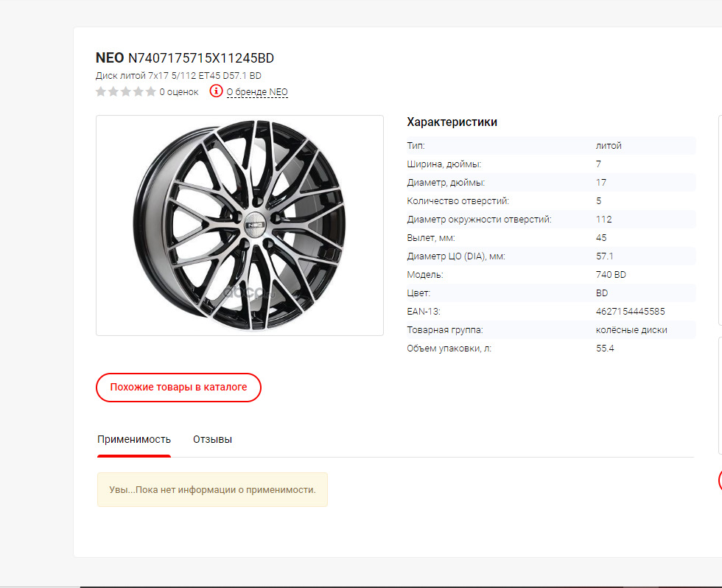Click the 'EAN-13:' label
The width and height of the screenshot is (722, 588).
point(424,311)
